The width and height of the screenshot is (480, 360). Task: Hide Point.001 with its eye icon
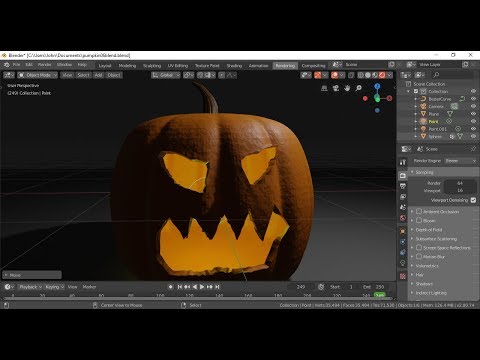(473, 129)
